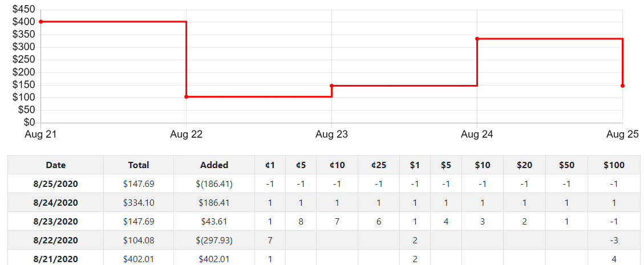This screenshot has height=265, width=644.
Task: Select the 8/22/2020 date cell
Action: point(56,240)
